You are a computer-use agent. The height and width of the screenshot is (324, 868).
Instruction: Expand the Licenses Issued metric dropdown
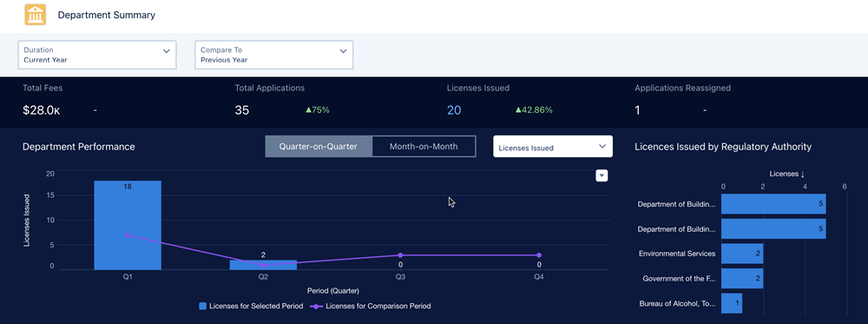(x=552, y=148)
